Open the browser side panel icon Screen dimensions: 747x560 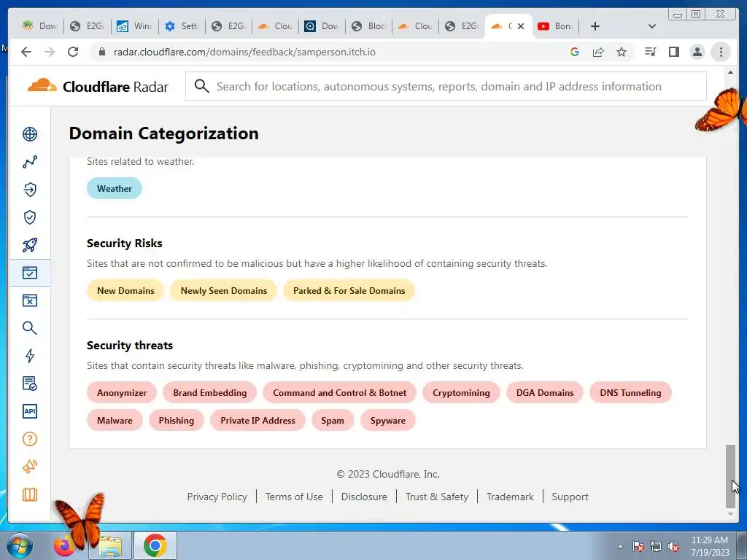click(x=673, y=52)
